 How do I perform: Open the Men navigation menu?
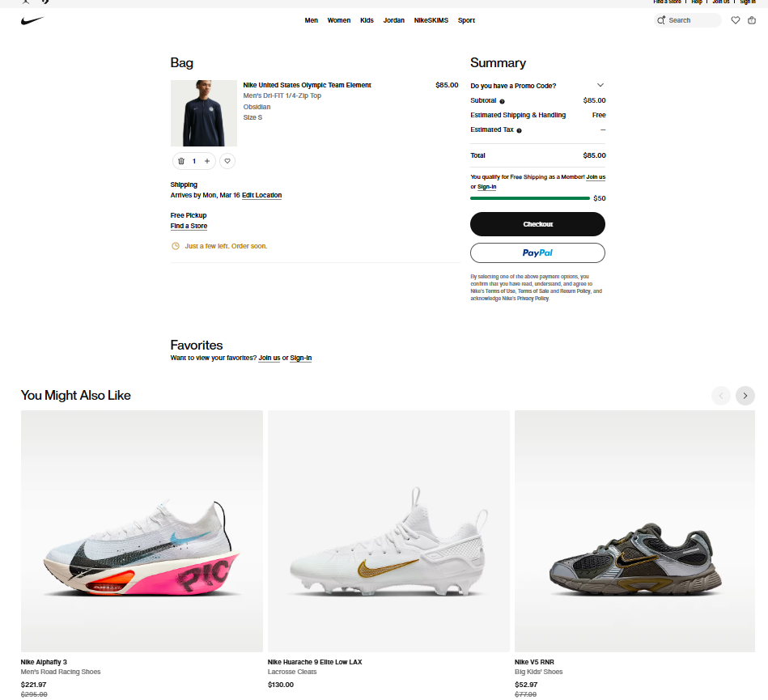pyautogui.click(x=312, y=20)
